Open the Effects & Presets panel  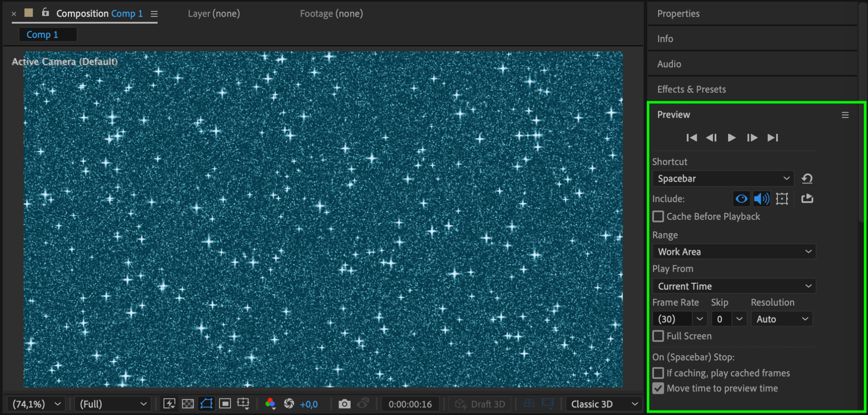click(691, 89)
